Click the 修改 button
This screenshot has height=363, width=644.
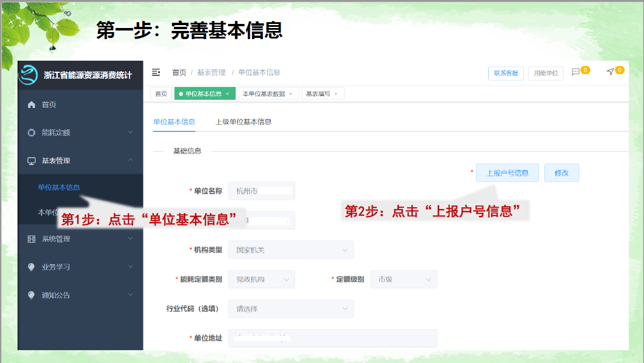(x=561, y=173)
